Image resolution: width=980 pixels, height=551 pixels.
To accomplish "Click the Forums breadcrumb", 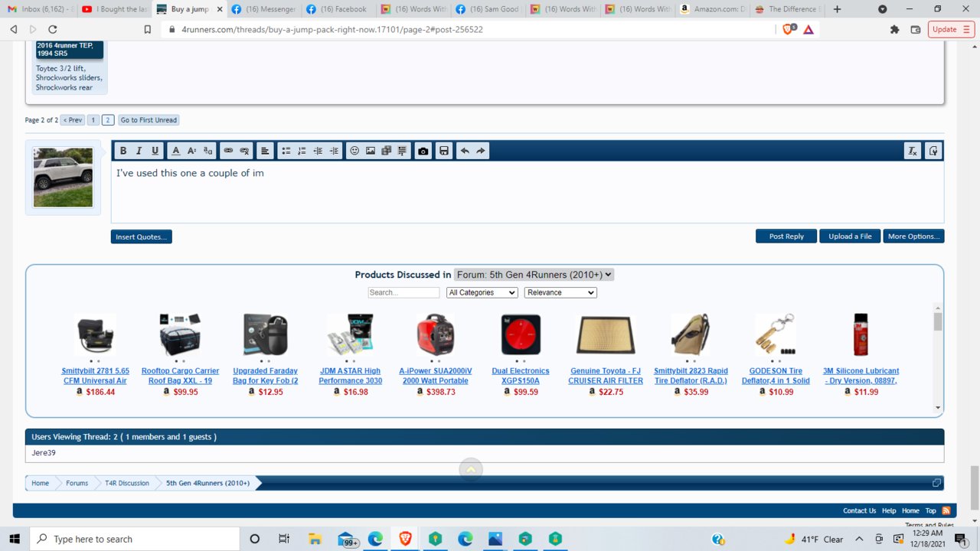I will click(77, 483).
